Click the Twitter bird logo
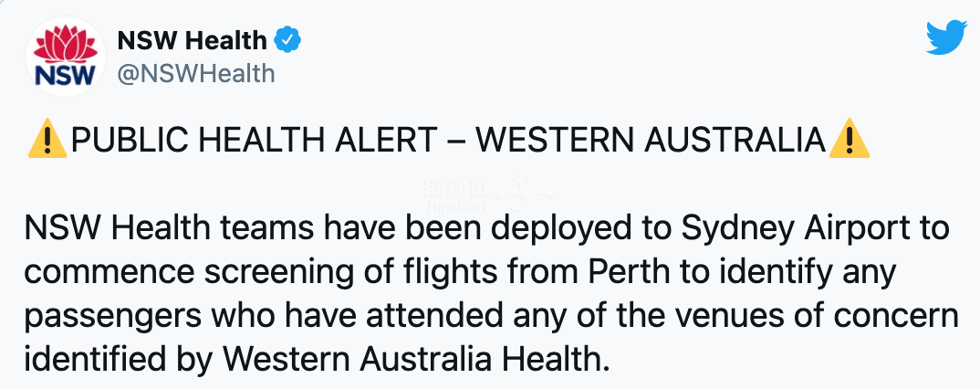This screenshot has height=389, width=980. (947, 38)
